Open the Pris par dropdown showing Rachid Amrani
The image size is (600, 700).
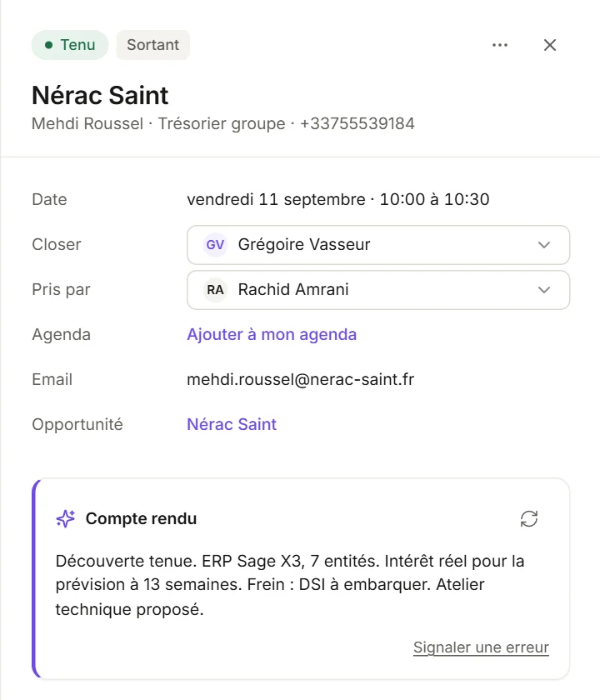click(378, 290)
